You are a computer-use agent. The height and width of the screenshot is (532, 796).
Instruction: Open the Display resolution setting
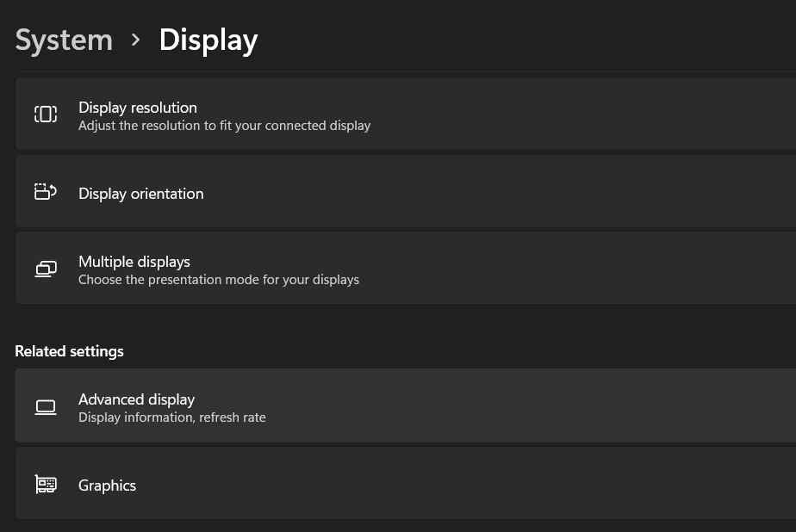(406, 114)
